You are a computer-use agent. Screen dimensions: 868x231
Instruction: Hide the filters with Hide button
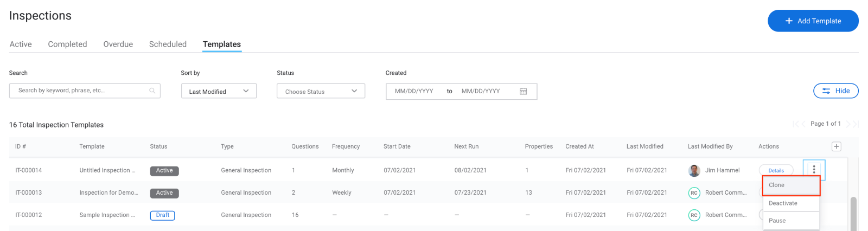[835, 91]
